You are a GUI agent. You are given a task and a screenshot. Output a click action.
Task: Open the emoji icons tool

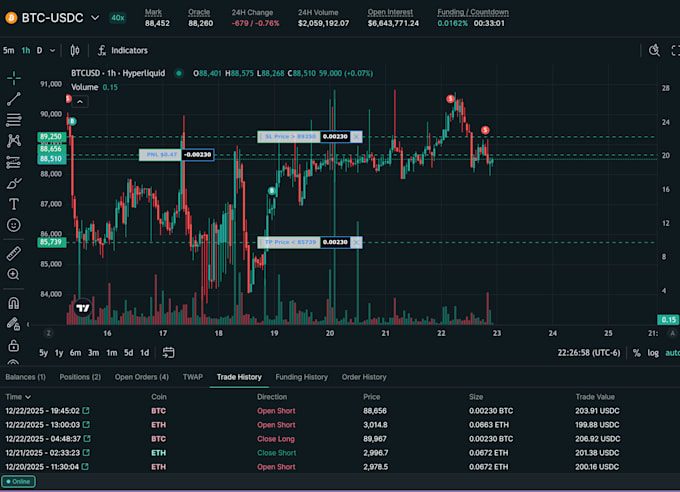point(14,225)
